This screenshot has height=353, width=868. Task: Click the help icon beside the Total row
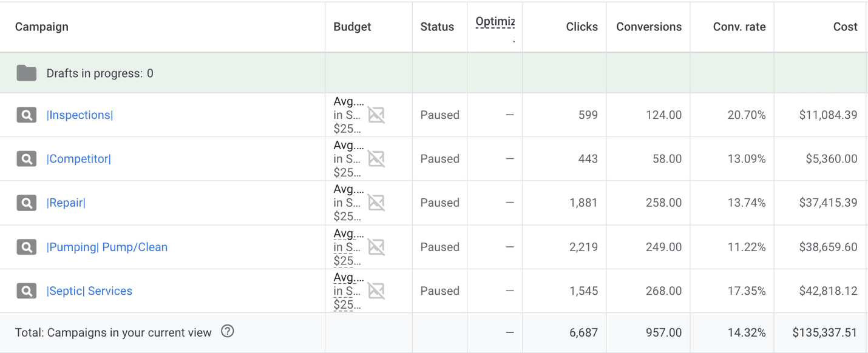pos(228,331)
